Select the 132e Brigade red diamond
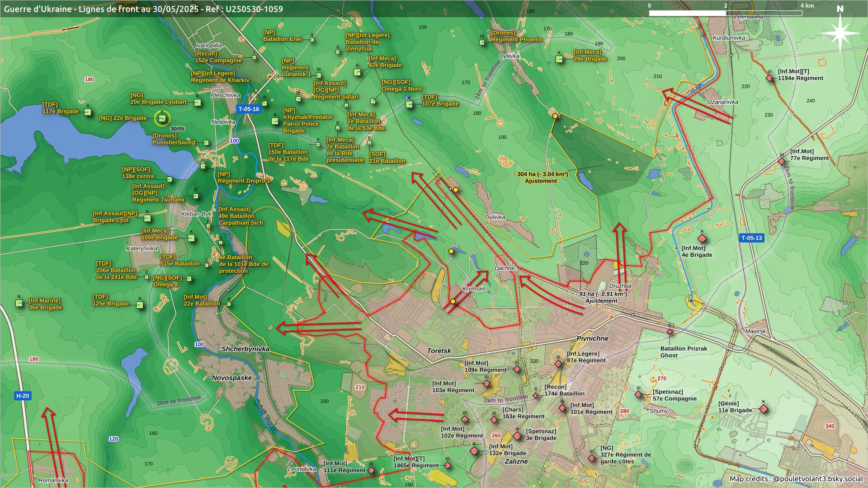Viewport: 868px width, 488px height. [474, 451]
